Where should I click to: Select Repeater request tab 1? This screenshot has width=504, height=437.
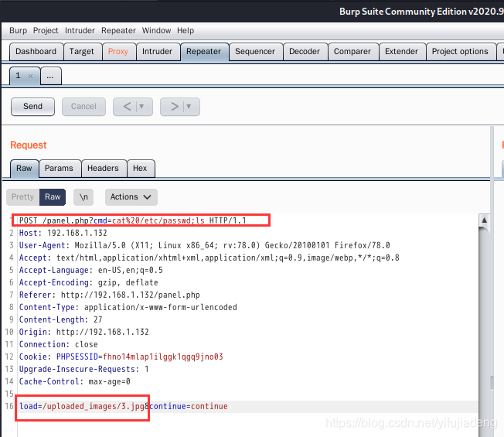[x=19, y=76]
